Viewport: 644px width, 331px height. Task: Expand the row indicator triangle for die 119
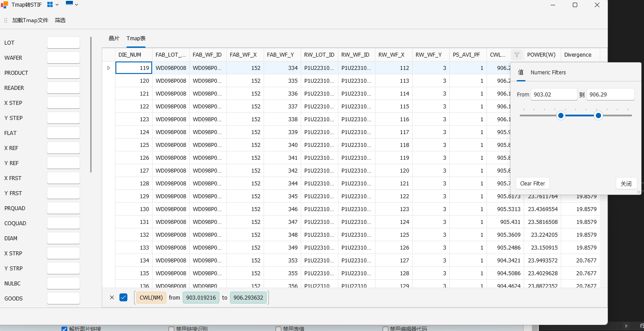coord(109,68)
